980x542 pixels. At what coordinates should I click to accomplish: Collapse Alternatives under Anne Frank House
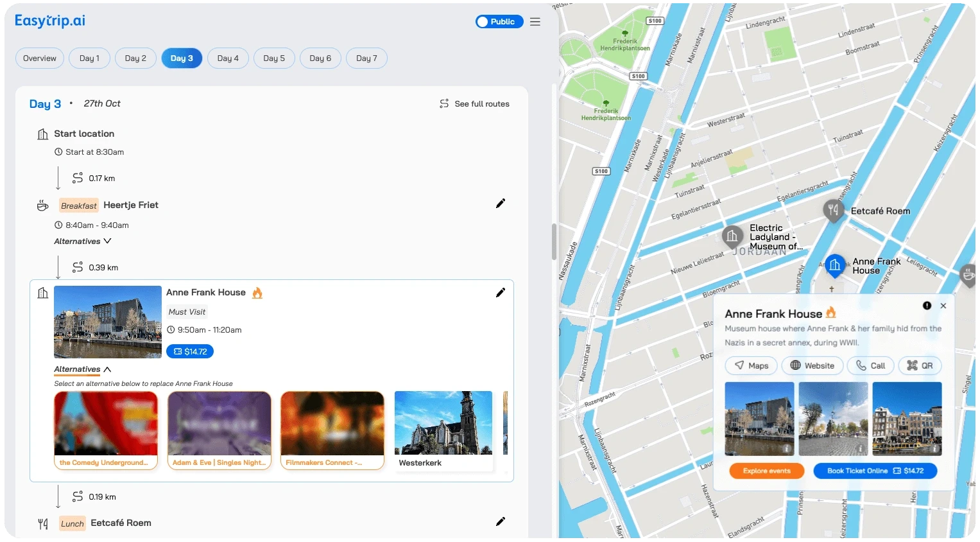click(x=83, y=369)
